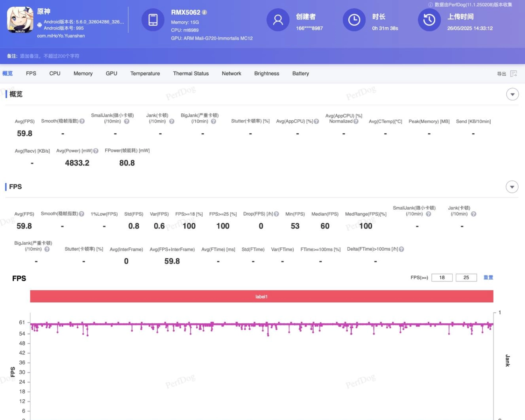The width and height of the screenshot is (525, 420).
Task: Click the PerfDog data version info icon
Action: pos(430,5)
